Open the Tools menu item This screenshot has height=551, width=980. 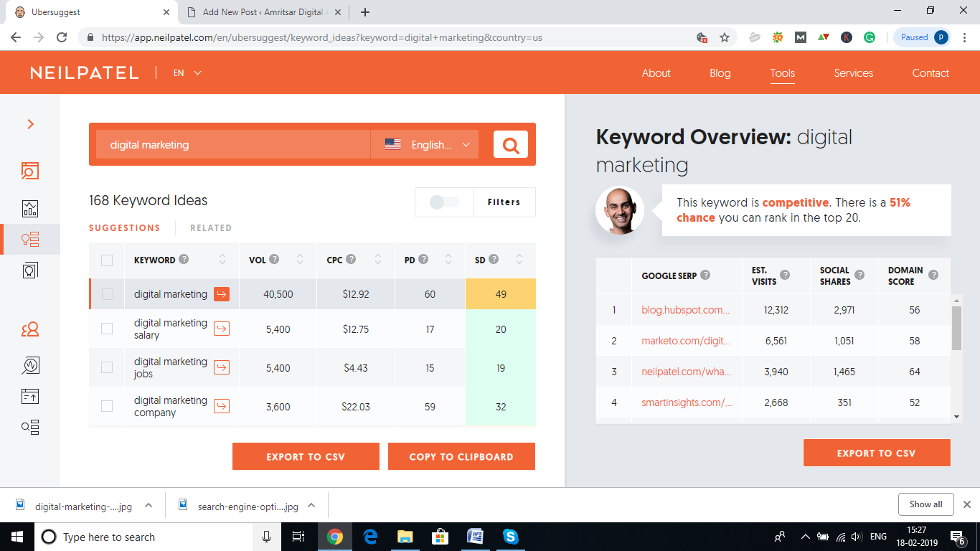click(x=782, y=72)
